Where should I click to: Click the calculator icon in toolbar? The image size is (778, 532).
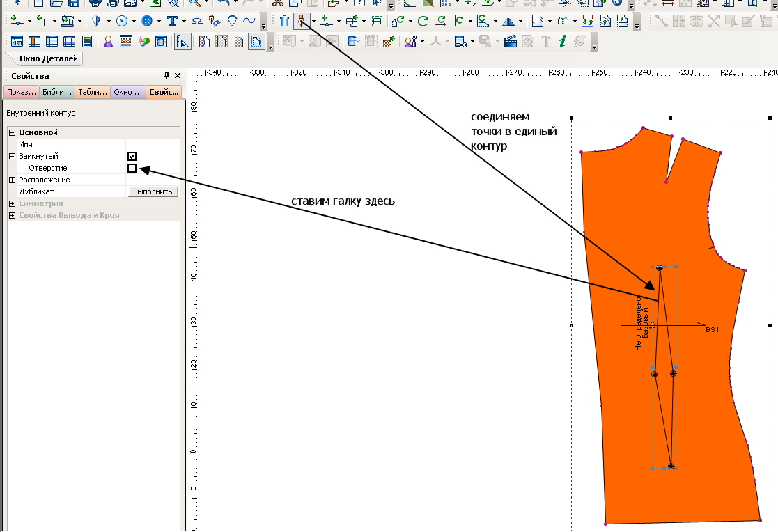click(x=87, y=42)
